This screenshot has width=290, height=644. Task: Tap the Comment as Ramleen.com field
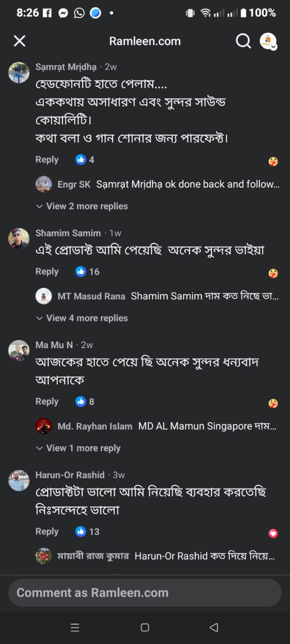(145, 592)
